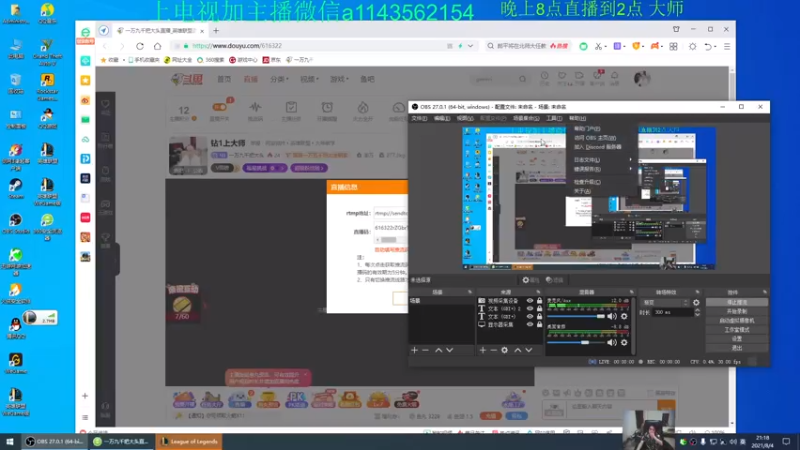The width and height of the screenshot is (800, 450).
Task: Open scene transition properties gear
Action: (696, 303)
